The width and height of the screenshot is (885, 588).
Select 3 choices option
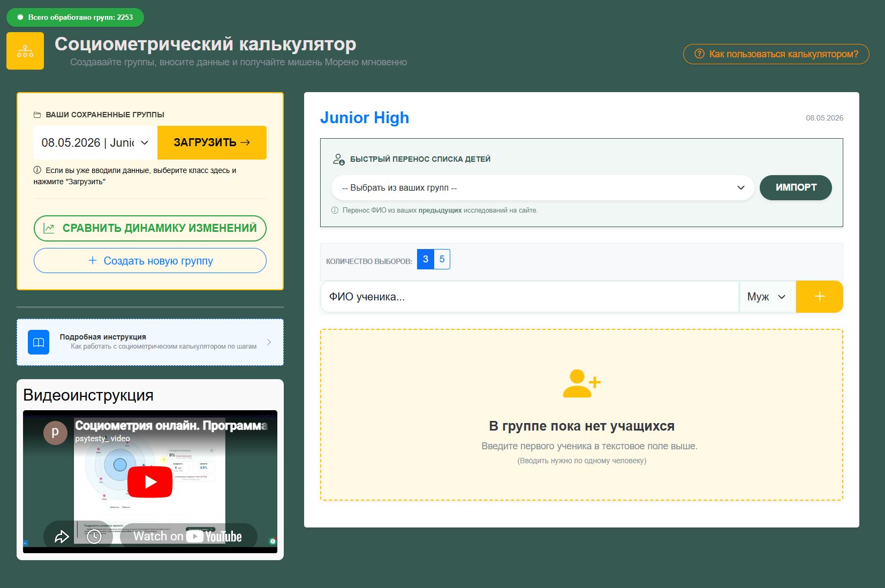(x=426, y=259)
